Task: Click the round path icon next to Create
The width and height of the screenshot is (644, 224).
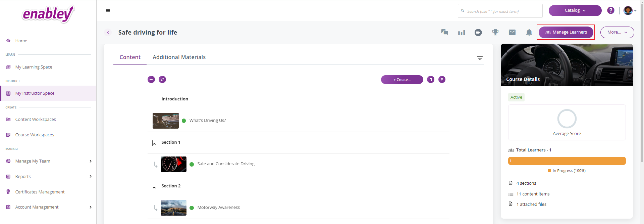Action: 431,80
